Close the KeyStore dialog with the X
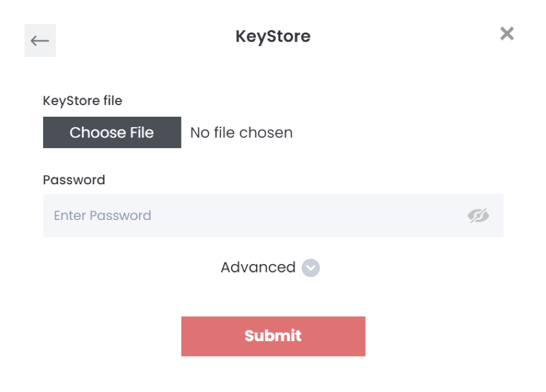The width and height of the screenshot is (546, 392). pyautogui.click(x=507, y=34)
